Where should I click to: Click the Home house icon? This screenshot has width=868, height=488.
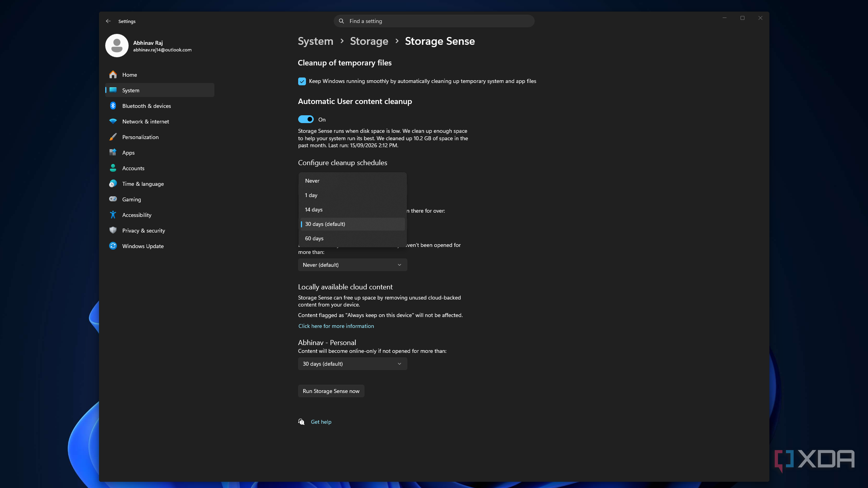113,74
